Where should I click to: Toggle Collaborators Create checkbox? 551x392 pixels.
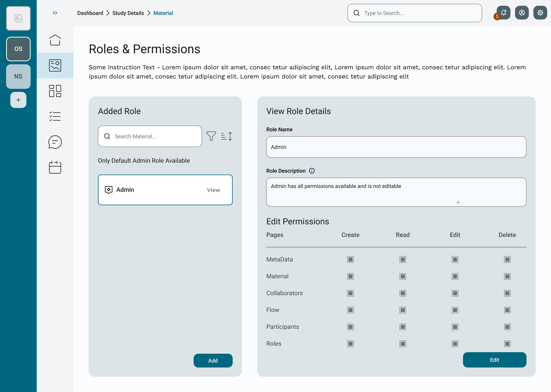[350, 293]
